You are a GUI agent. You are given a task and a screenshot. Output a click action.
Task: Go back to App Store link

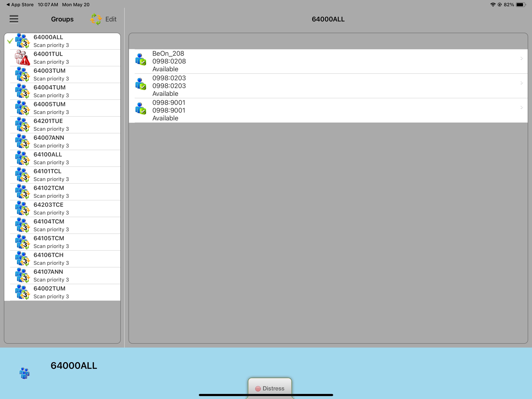click(20, 4)
